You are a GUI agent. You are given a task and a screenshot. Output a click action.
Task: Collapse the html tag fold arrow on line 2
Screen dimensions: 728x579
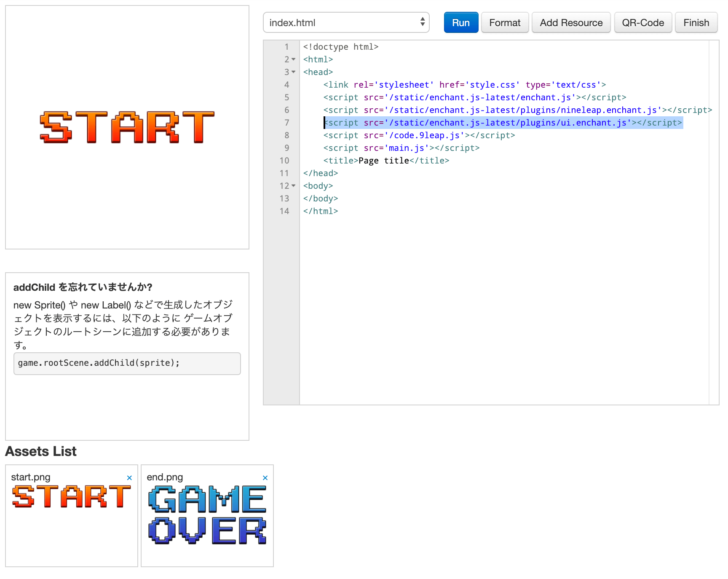(294, 59)
